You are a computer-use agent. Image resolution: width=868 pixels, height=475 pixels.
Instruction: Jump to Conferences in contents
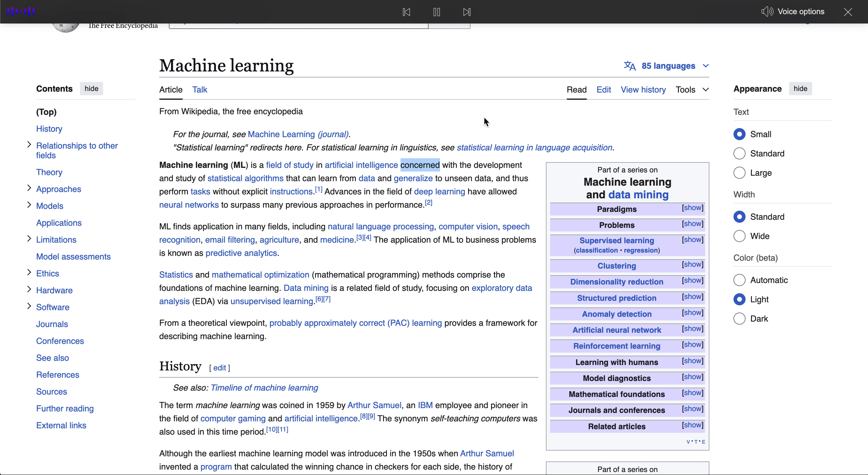[x=60, y=341]
